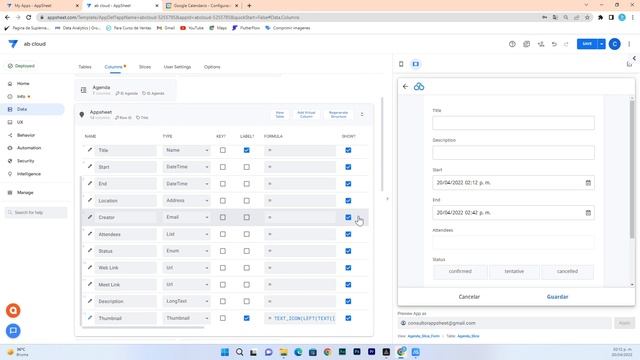Uncheck Show for the Location column

coord(348,200)
